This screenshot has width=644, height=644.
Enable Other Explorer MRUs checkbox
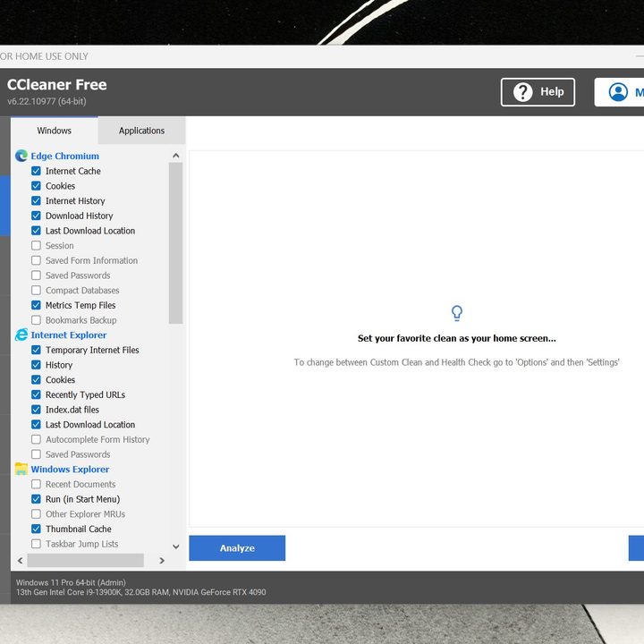36,513
